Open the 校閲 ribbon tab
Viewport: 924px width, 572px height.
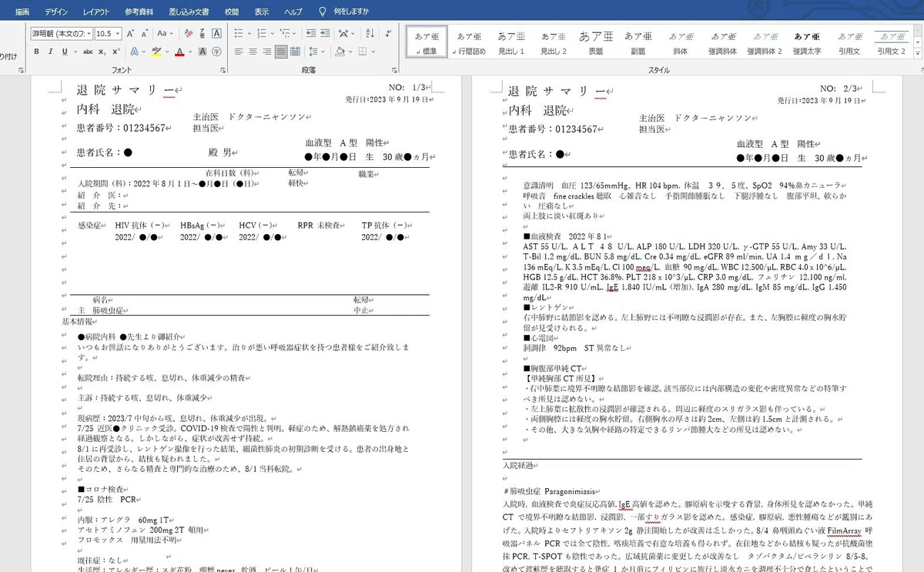(x=232, y=12)
